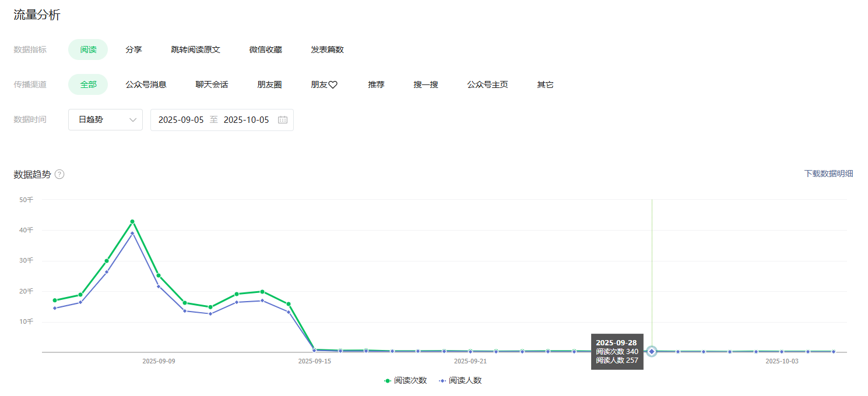Click the 下载数据明细 link
Screen dimensions: 868x396
pos(828,174)
